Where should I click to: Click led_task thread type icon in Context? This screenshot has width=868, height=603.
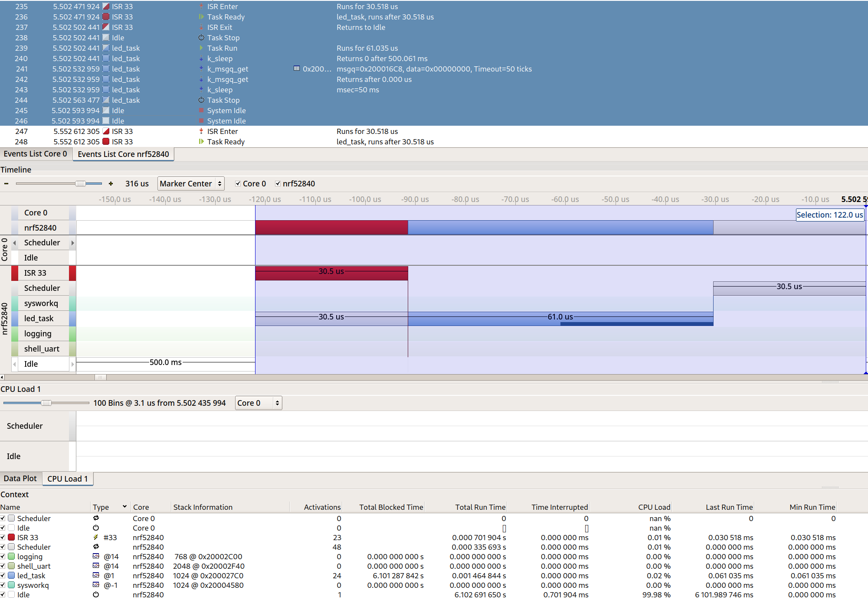[96, 576]
